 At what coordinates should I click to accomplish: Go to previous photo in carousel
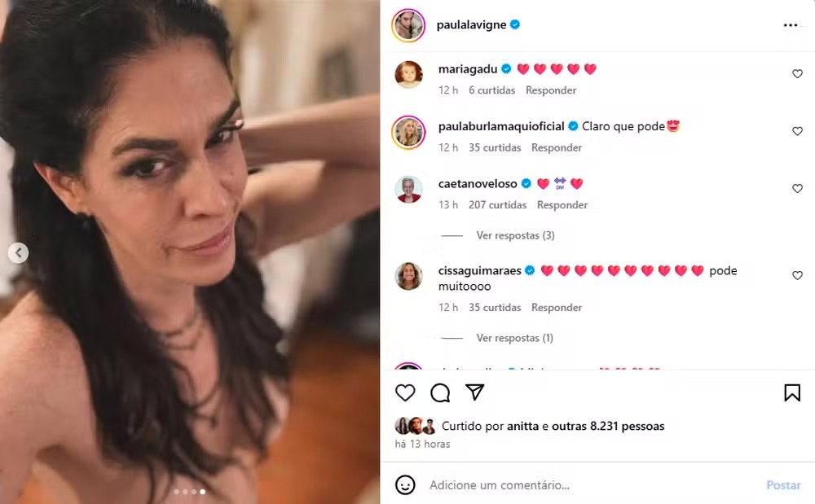(x=18, y=253)
